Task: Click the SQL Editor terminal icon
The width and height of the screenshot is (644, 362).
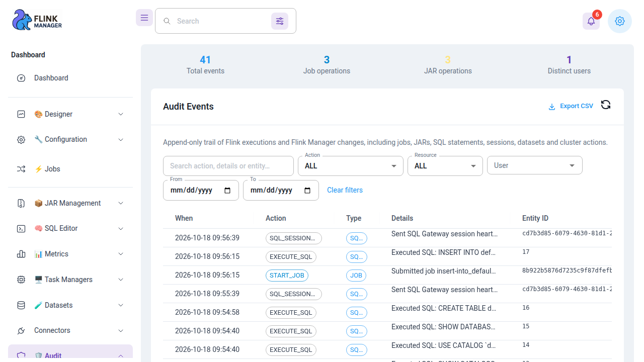Action: point(21,229)
